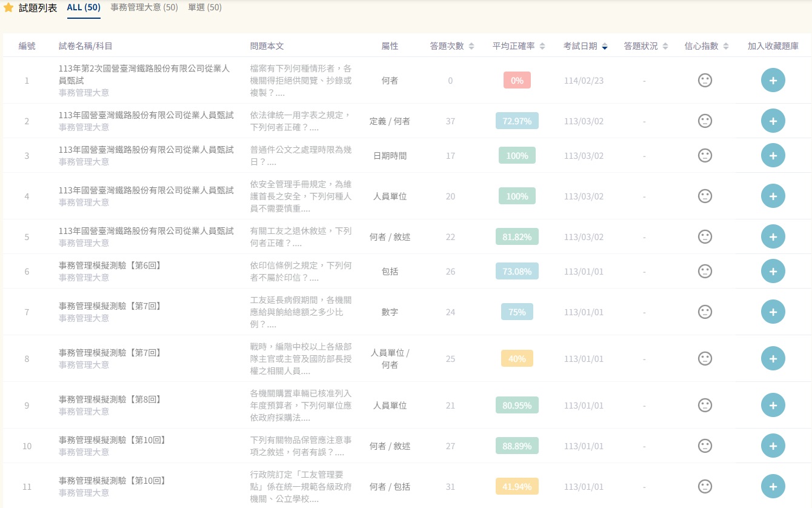
Task: Click the 75% accuracy badge in row 7
Action: click(x=517, y=312)
